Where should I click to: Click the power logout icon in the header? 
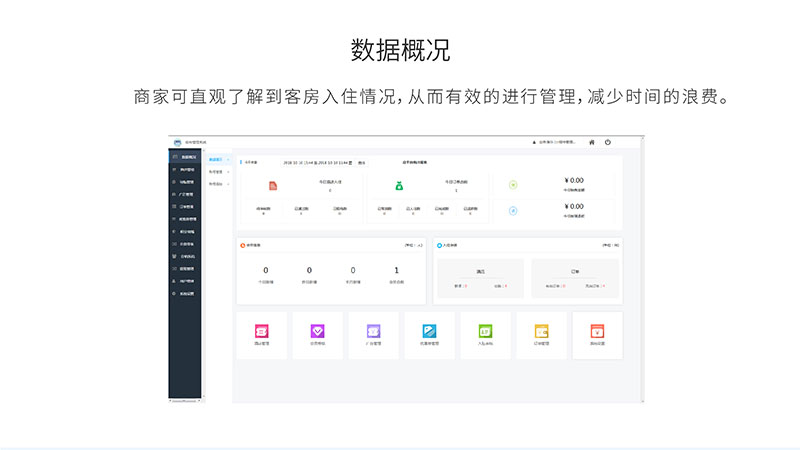(x=608, y=142)
